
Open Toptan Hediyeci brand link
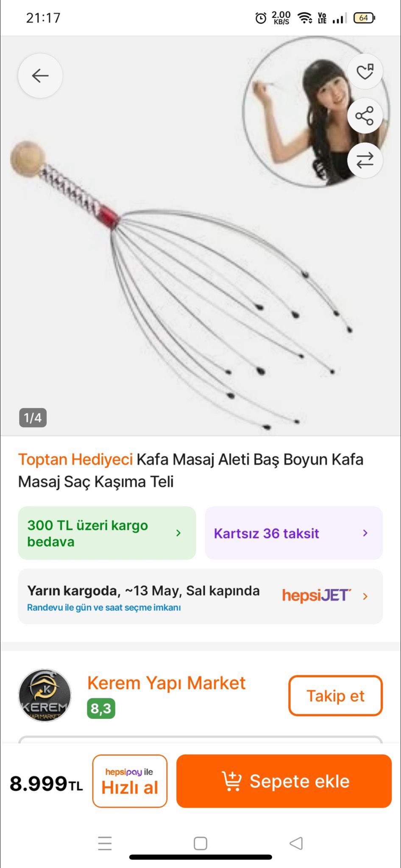(75, 459)
